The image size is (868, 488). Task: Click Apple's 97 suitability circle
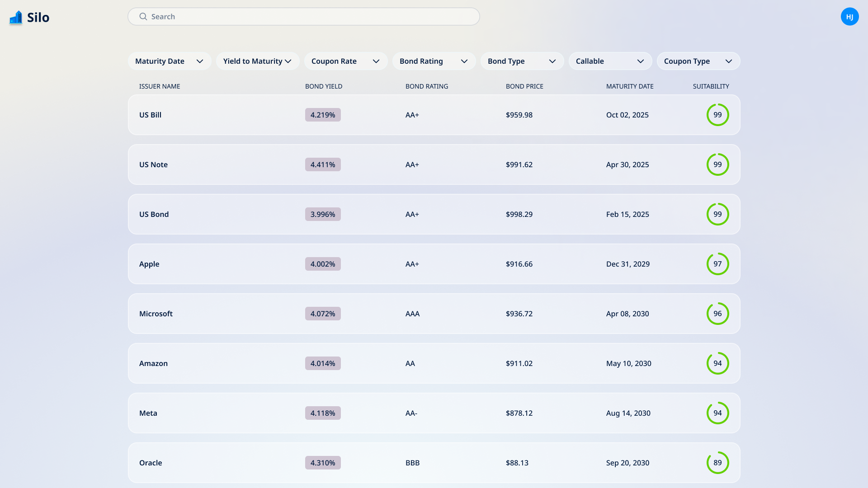(717, 264)
